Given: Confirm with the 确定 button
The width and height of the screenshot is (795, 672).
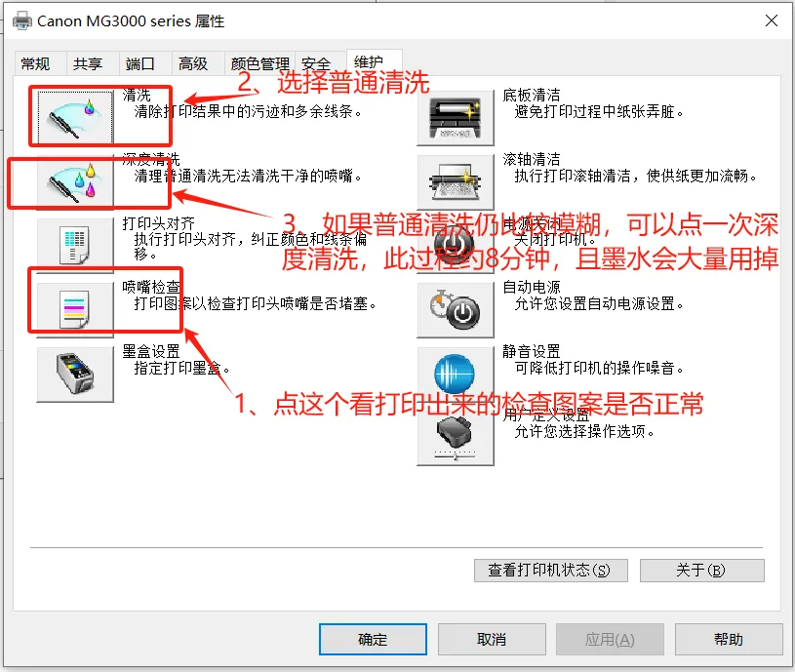Looking at the screenshot, I should coord(373,639).
